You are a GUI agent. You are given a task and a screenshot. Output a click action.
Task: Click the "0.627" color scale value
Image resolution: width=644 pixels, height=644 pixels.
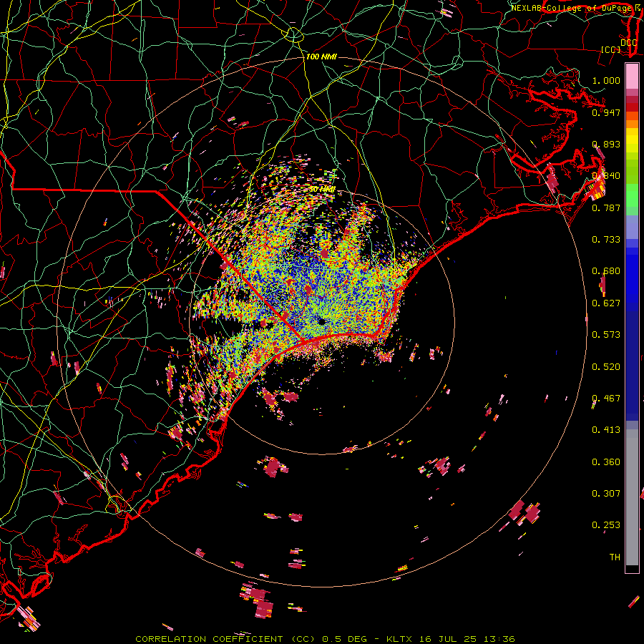(606, 303)
